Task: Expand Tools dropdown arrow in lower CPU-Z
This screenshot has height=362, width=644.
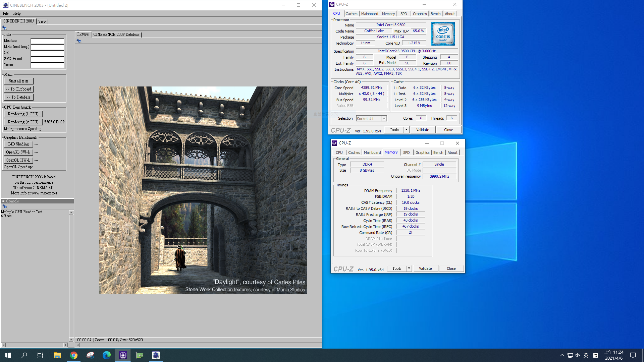Action: (409, 268)
